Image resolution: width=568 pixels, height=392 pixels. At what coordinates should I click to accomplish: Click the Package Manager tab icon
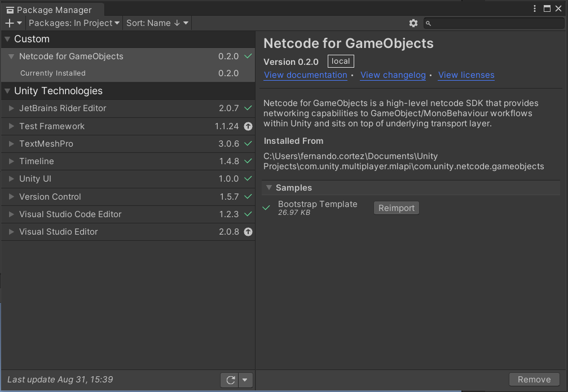tap(10, 10)
